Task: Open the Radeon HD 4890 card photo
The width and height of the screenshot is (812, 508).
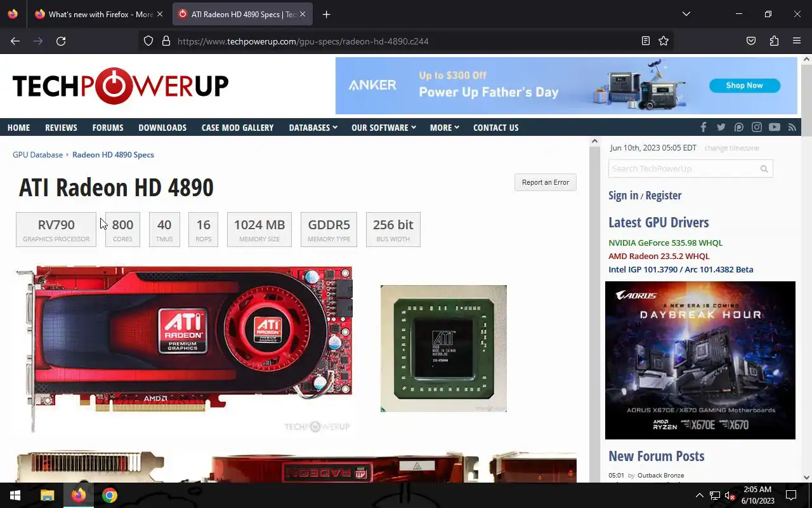Action: tap(184, 349)
